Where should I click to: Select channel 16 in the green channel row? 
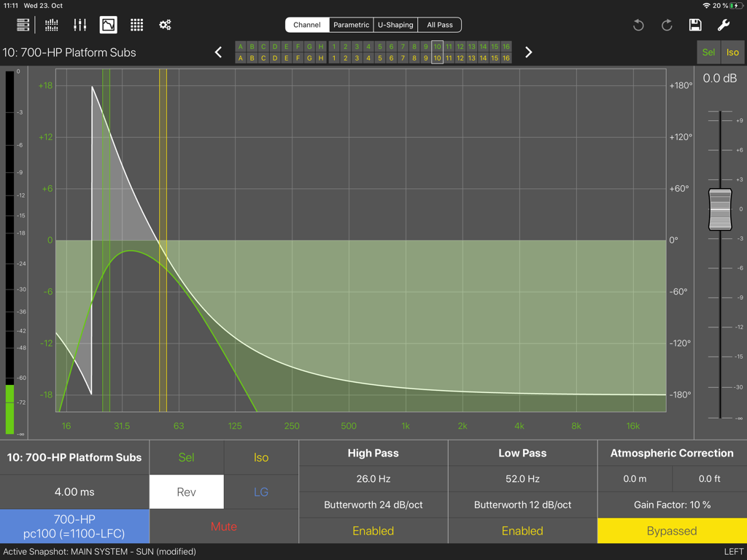coord(506,46)
